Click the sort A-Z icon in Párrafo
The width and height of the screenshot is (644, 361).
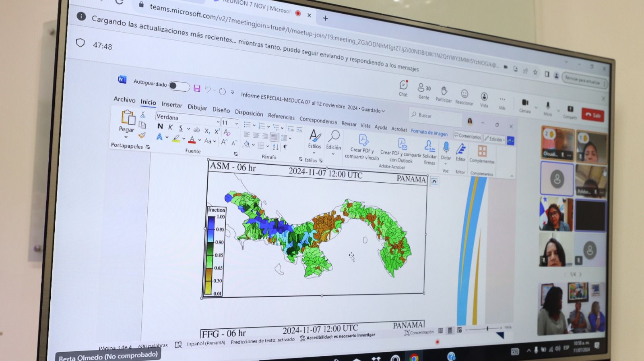(x=275, y=147)
